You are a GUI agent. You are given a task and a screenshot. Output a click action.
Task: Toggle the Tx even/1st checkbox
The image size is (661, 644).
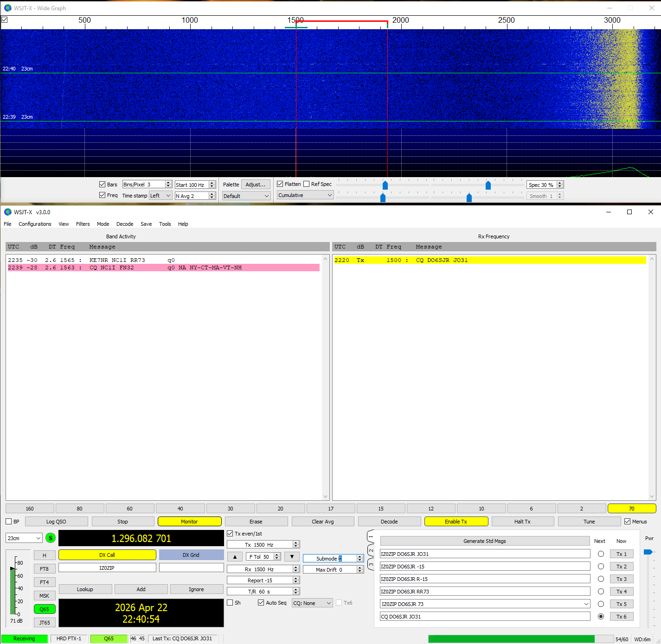230,534
